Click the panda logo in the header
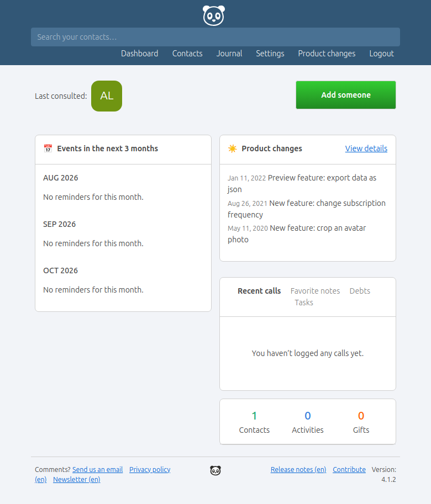The height and width of the screenshot is (504, 431). point(214,15)
